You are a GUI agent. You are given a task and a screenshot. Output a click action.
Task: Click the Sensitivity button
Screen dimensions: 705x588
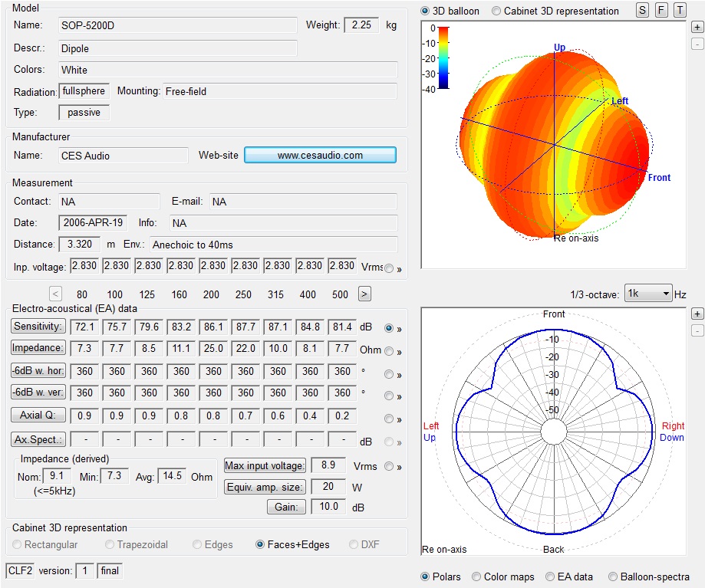coord(38,327)
